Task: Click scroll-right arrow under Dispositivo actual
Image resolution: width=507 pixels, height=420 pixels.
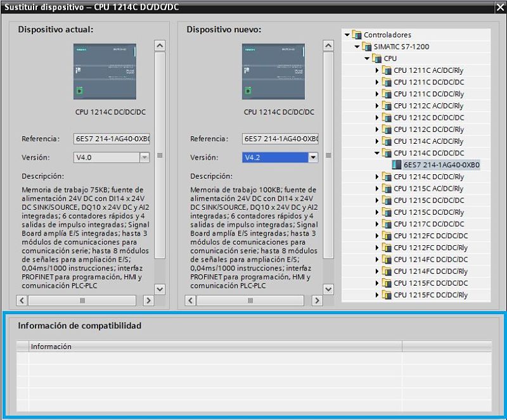Action: (x=148, y=300)
